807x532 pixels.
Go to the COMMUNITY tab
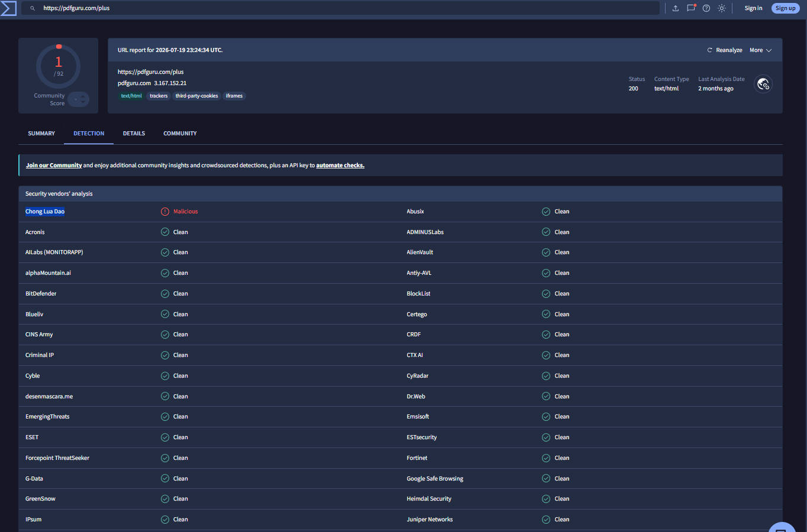click(x=180, y=134)
